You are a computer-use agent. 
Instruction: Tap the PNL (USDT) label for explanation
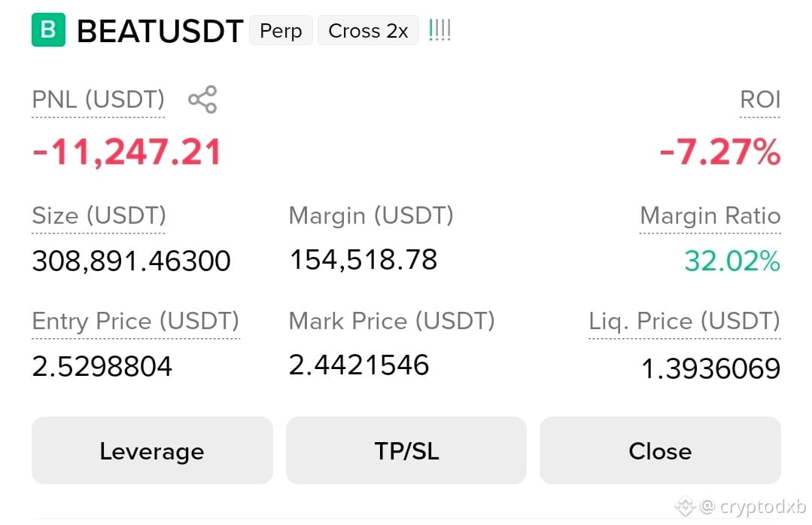pyautogui.click(x=99, y=99)
